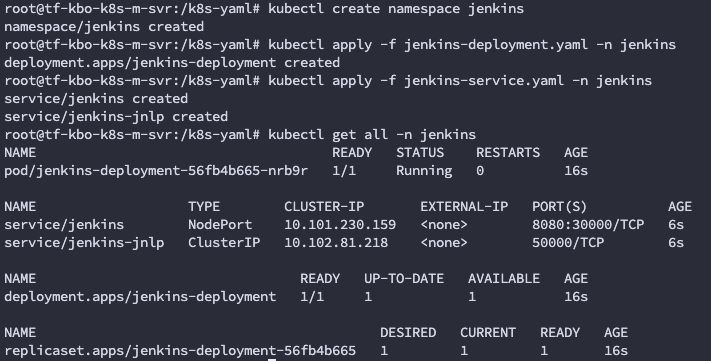This screenshot has width=711, height=361.
Task: Click 'jenkins-service.yaml' in the apply command
Action: [484, 81]
